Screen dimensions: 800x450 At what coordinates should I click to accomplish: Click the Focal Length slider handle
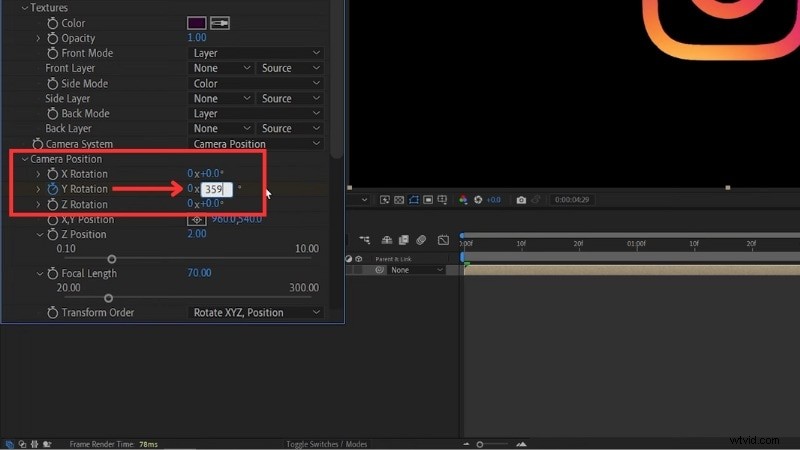coord(108,298)
